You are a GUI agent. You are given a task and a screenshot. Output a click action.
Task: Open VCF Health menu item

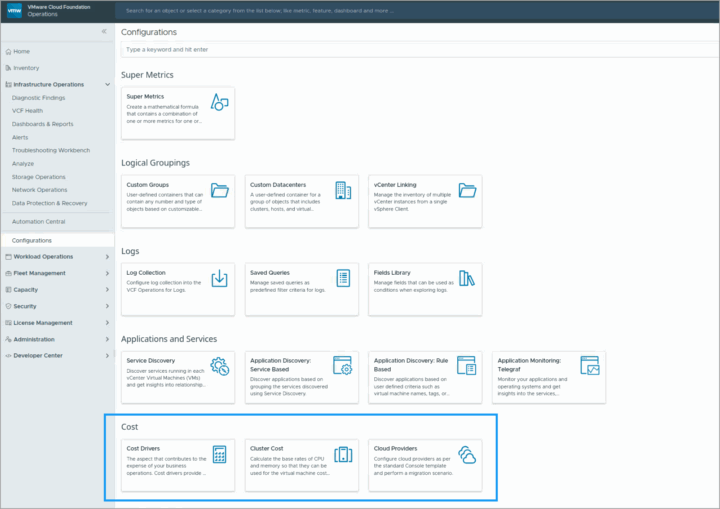pos(28,111)
